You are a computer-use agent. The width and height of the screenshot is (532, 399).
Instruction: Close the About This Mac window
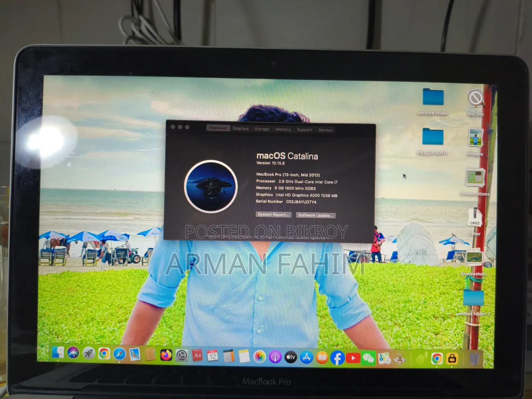point(173,127)
